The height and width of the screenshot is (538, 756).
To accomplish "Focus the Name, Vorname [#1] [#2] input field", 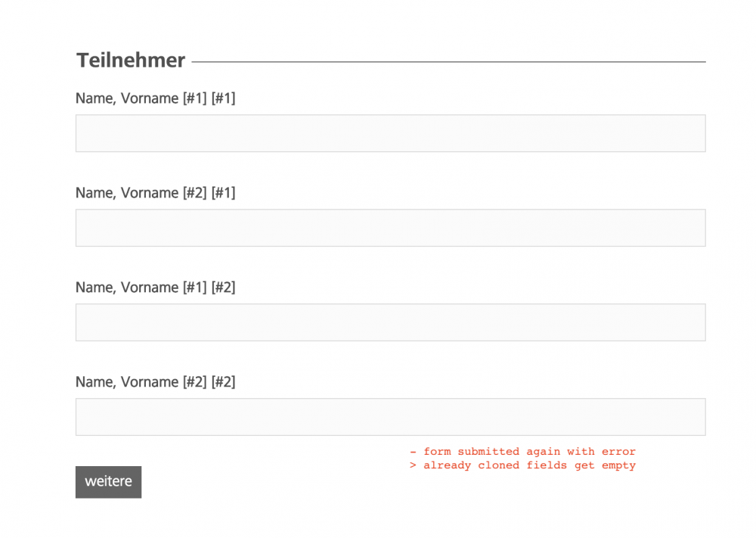I will (x=390, y=322).
